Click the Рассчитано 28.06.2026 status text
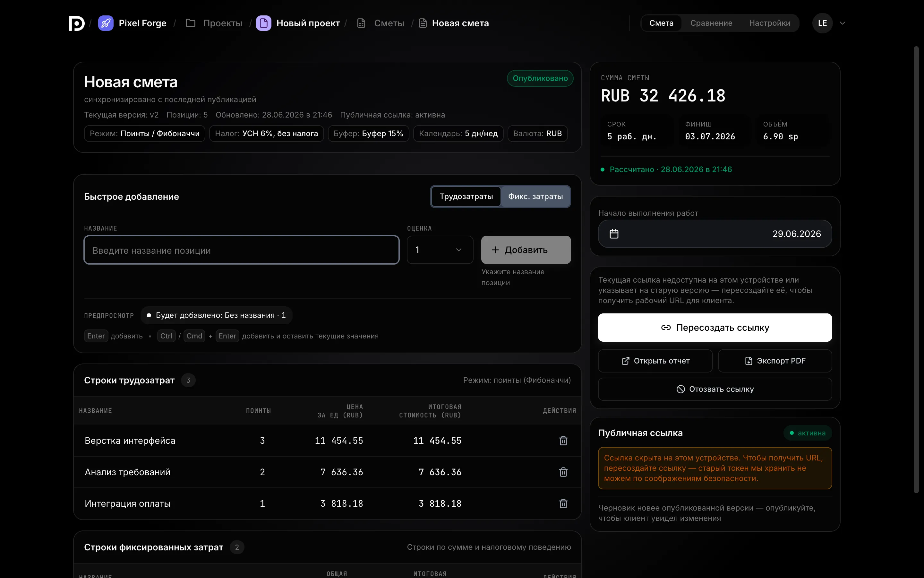 point(671,169)
